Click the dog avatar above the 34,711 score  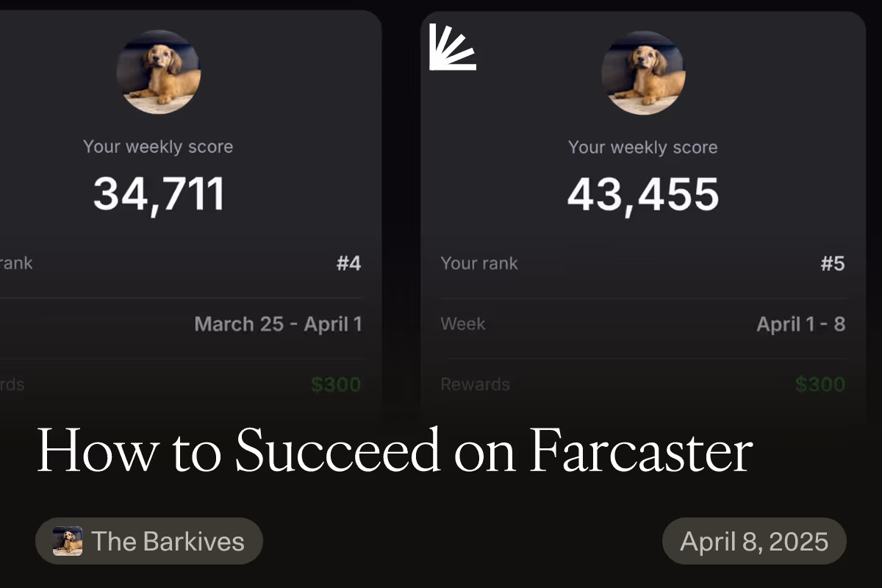tap(158, 72)
